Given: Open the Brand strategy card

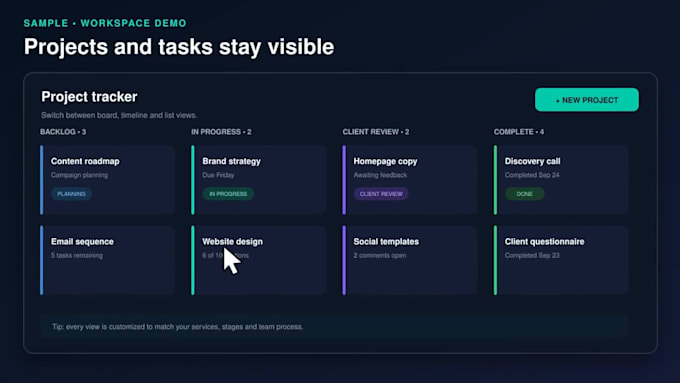Looking at the screenshot, I should coord(258,180).
